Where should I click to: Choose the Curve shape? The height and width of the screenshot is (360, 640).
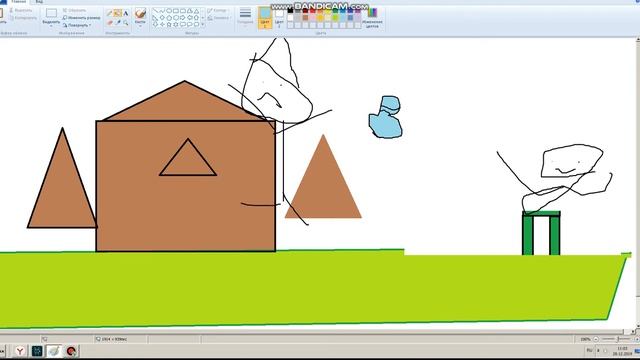coord(162,11)
